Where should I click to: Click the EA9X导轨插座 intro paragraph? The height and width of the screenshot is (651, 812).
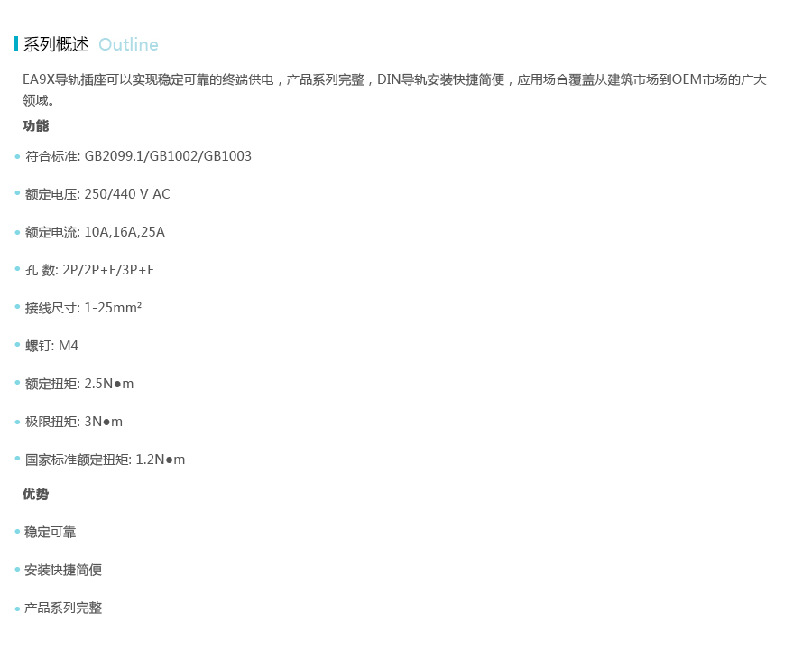pos(394,79)
